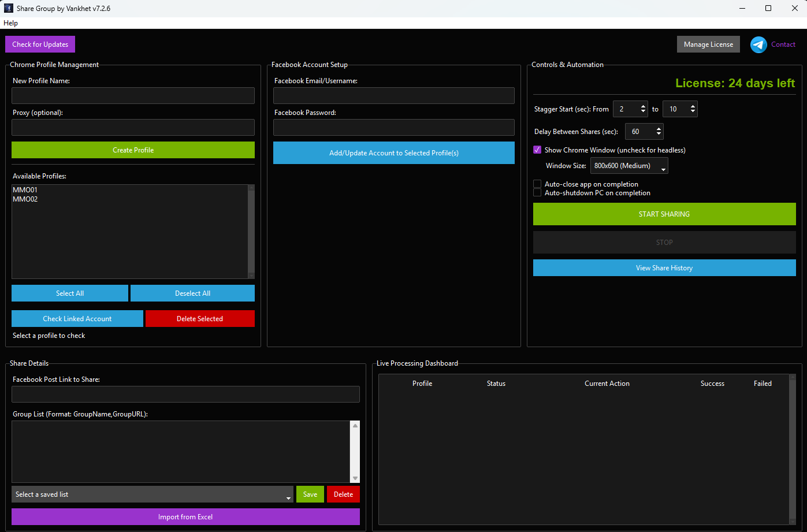This screenshot has height=532, width=807.
Task: Click inside the Group List text area
Action: point(181,452)
